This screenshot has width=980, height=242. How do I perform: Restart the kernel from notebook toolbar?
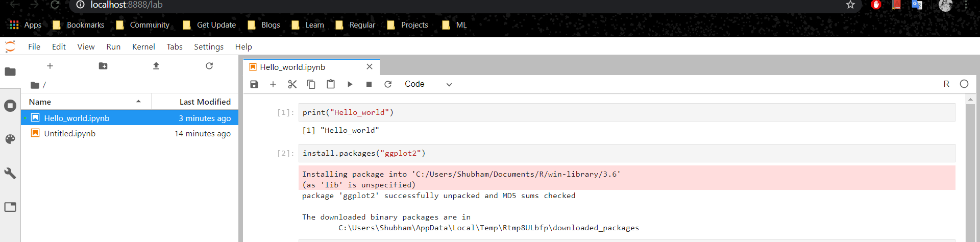[388, 84]
